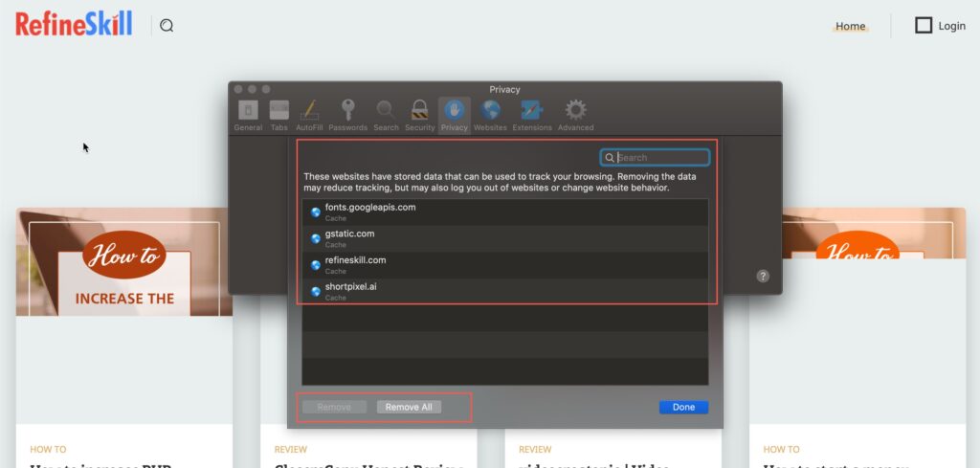
Task: Open the site search magnifier icon
Action: [x=167, y=26]
